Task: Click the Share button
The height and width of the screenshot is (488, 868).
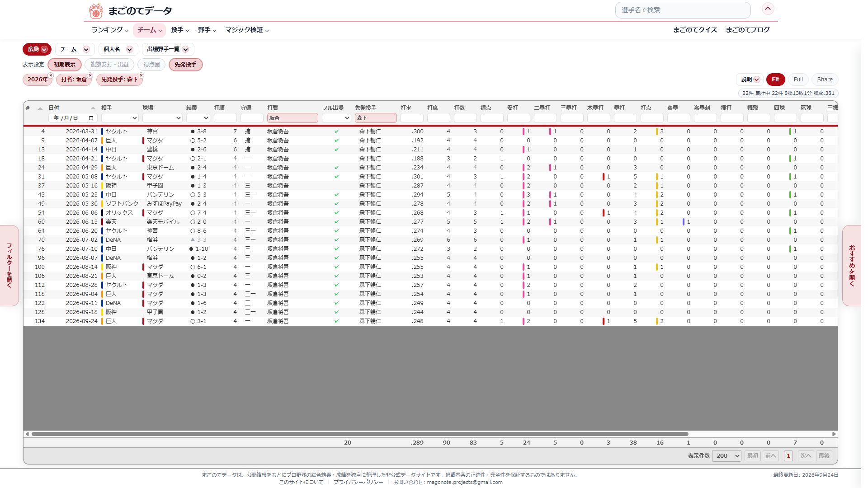Action: click(x=825, y=80)
